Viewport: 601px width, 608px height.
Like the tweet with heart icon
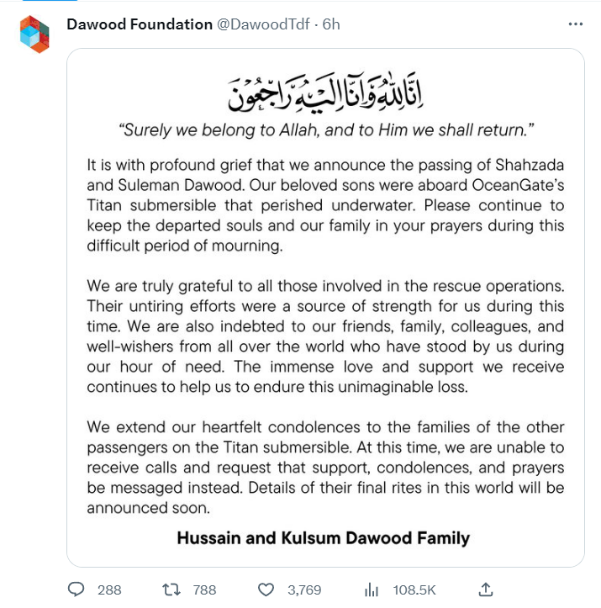(x=266, y=590)
